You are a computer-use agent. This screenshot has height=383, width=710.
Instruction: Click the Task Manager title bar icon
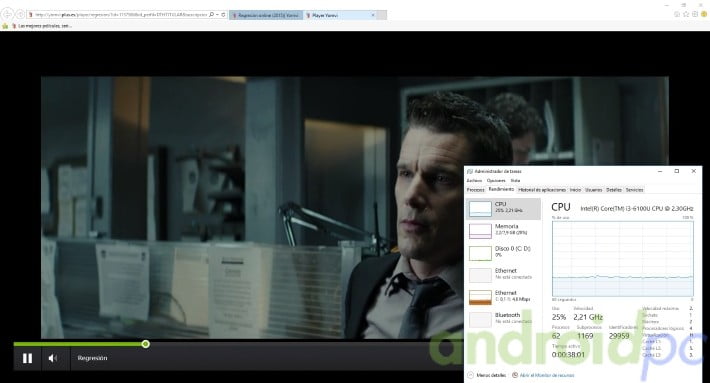point(470,172)
